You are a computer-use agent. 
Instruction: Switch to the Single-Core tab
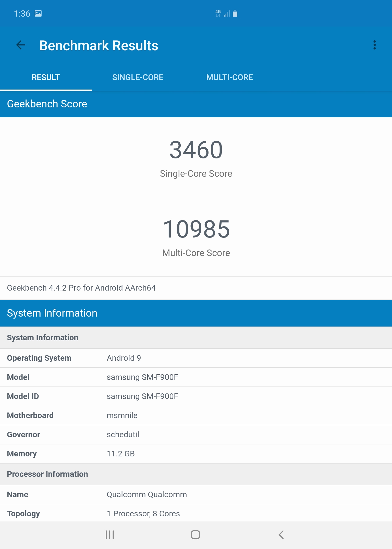click(x=138, y=77)
